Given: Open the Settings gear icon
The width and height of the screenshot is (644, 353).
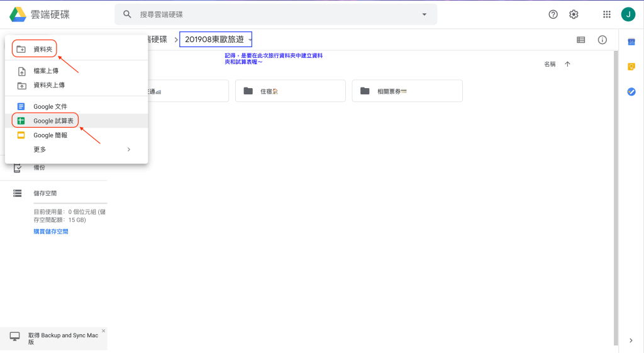Looking at the screenshot, I should point(574,14).
